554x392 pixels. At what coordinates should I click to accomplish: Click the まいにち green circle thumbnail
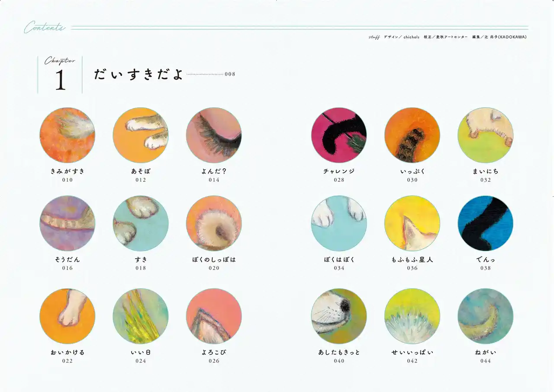tap(486, 135)
